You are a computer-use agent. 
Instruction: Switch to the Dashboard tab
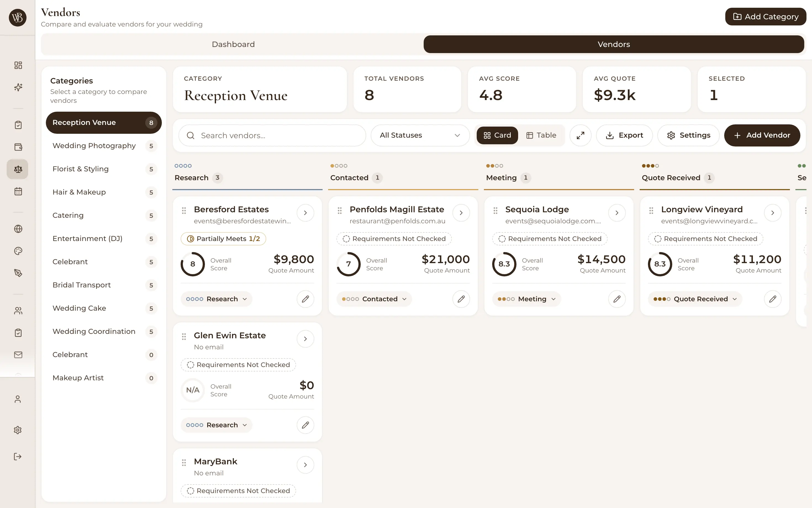(233, 44)
